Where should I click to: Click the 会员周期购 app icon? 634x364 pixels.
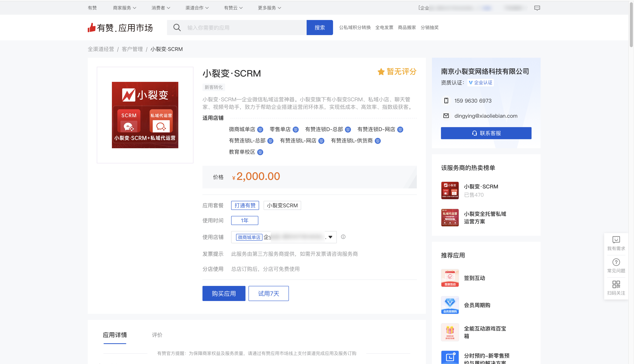(450, 305)
